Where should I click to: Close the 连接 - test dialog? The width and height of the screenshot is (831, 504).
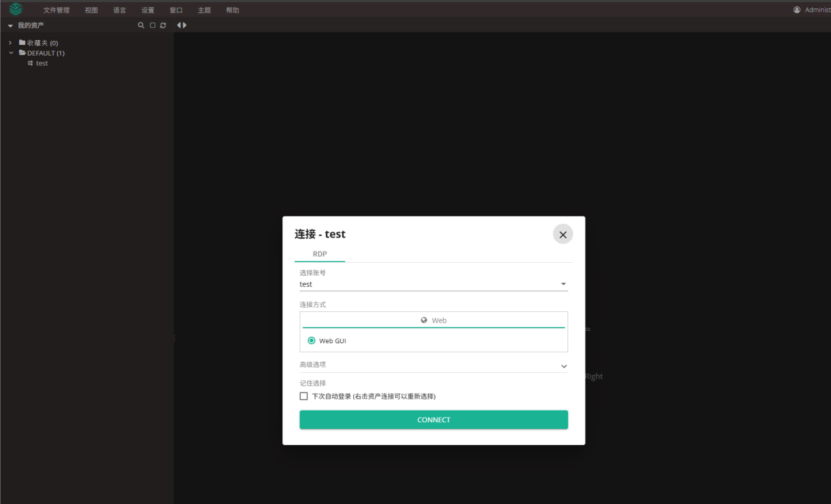563,235
